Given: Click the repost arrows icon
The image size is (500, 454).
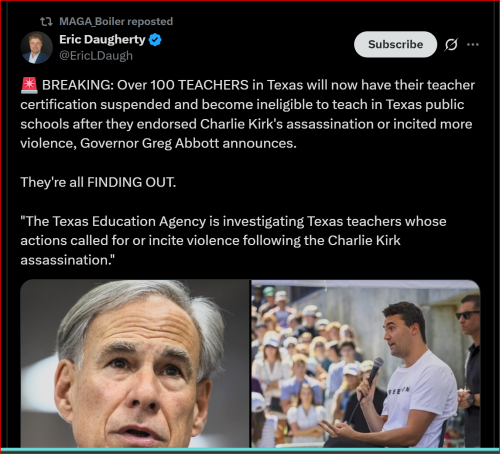Looking at the screenshot, I should [x=46, y=22].
